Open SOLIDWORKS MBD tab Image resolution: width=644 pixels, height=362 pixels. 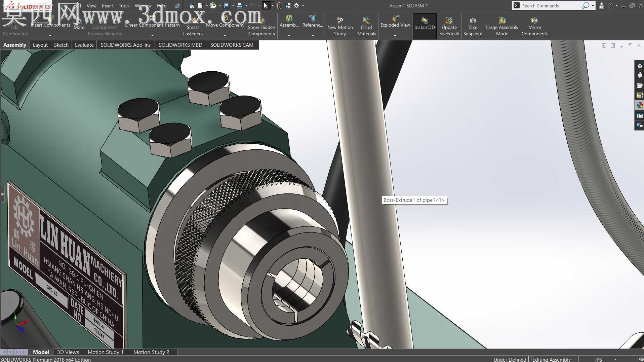180,45
